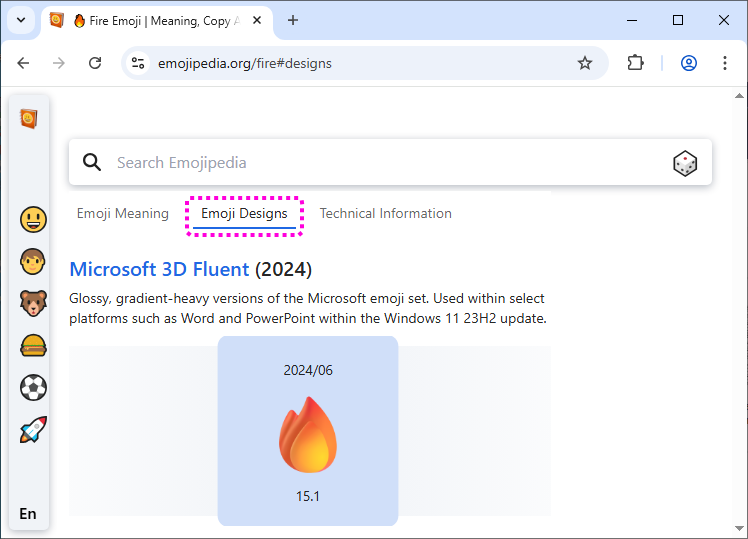Click the 15.1 version label
The height and width of the screenshot is (539, 748).
pos(308,497)
